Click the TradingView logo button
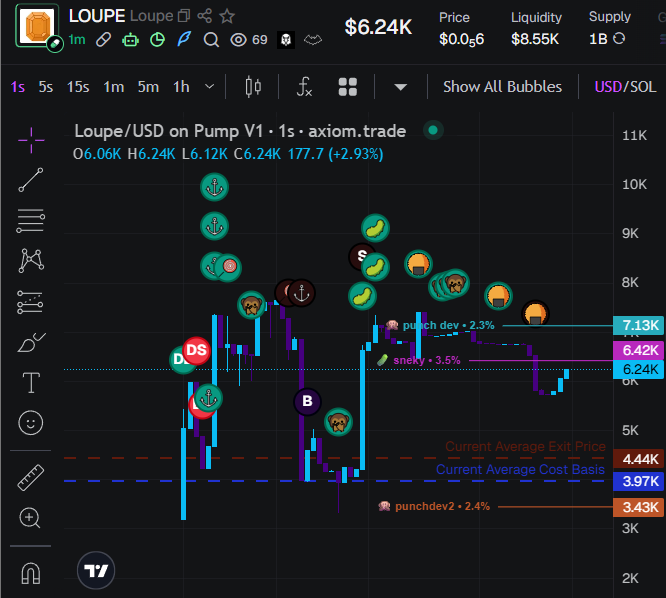The image size is (666, 598). click(x=96, y=570)
